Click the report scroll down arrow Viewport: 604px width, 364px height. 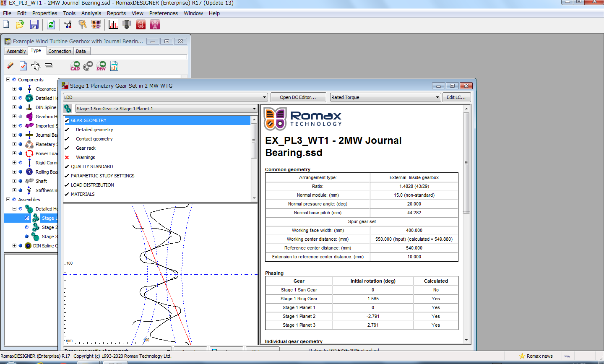[466, 340]
